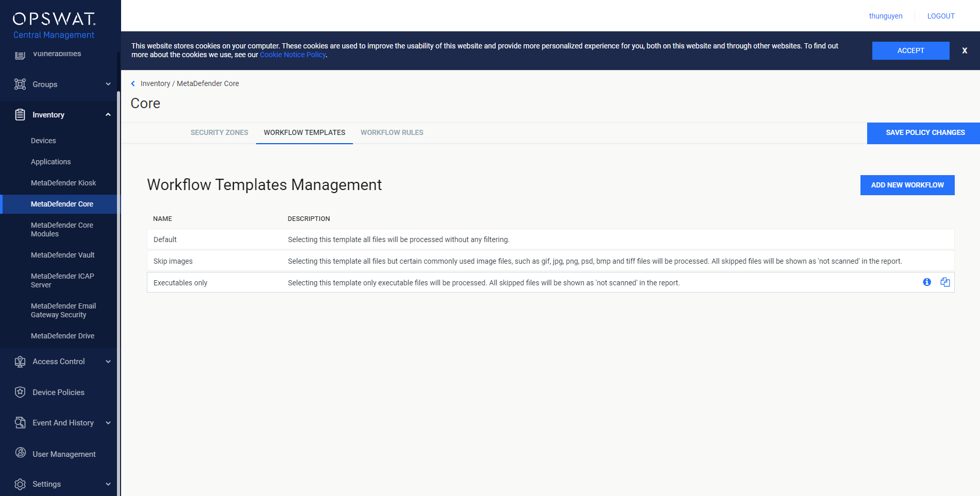
Task: Click the MetaDefender Core breadcrumb text
Action: (208, 83)
